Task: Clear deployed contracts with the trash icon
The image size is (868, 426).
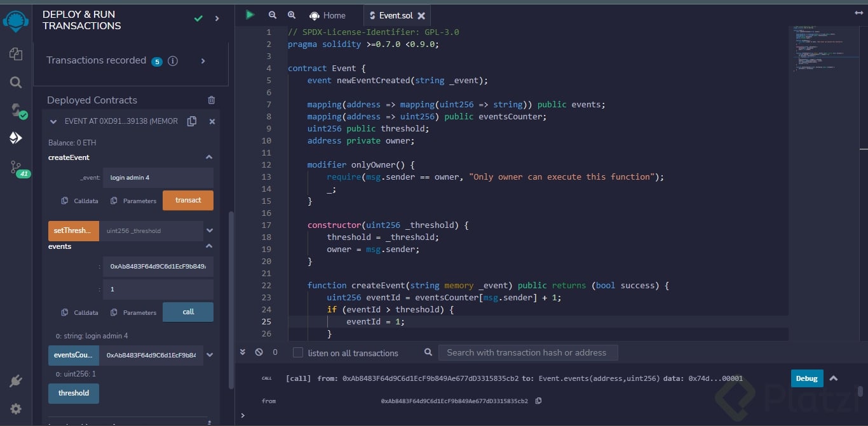Action: click(x=212, y=100)
